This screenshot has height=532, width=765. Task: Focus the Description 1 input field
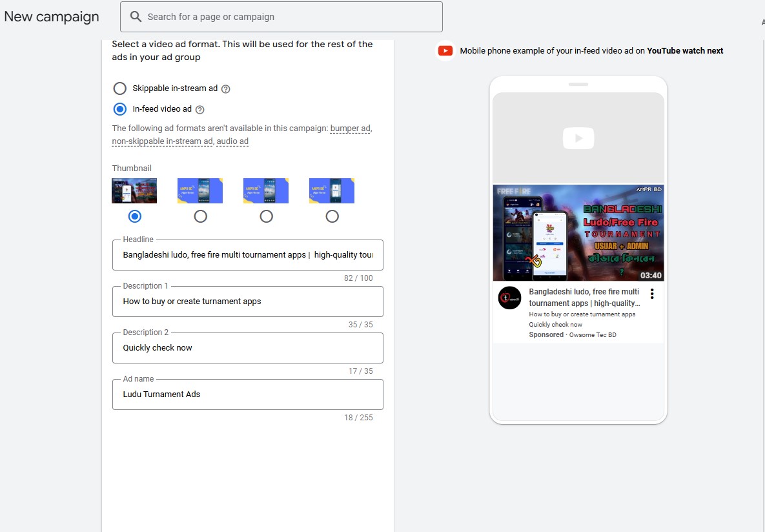248,301
